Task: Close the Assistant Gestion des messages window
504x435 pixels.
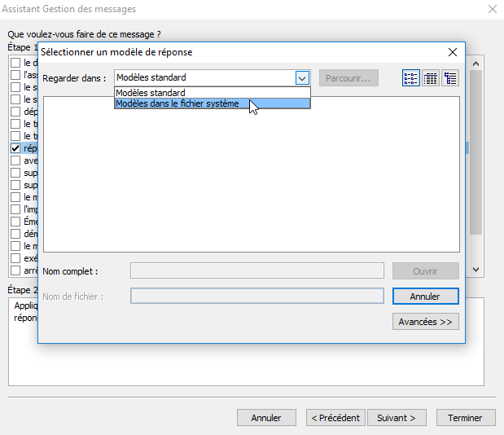Action: click(493, 9)
